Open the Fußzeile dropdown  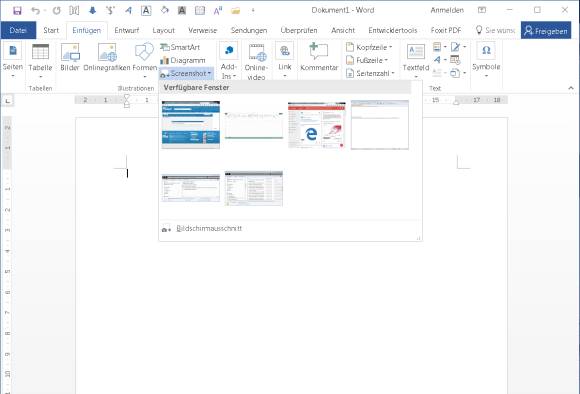tap(367, 60)
